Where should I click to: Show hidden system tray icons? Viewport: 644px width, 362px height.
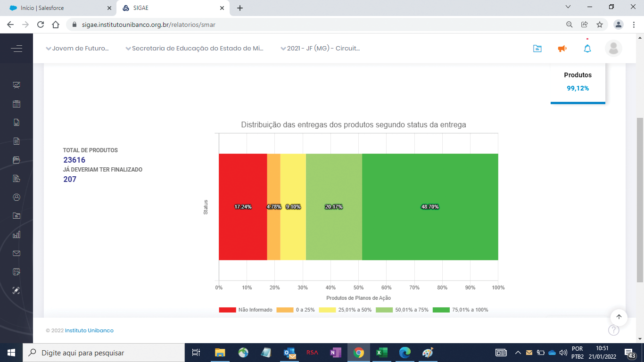coord(518,353)
